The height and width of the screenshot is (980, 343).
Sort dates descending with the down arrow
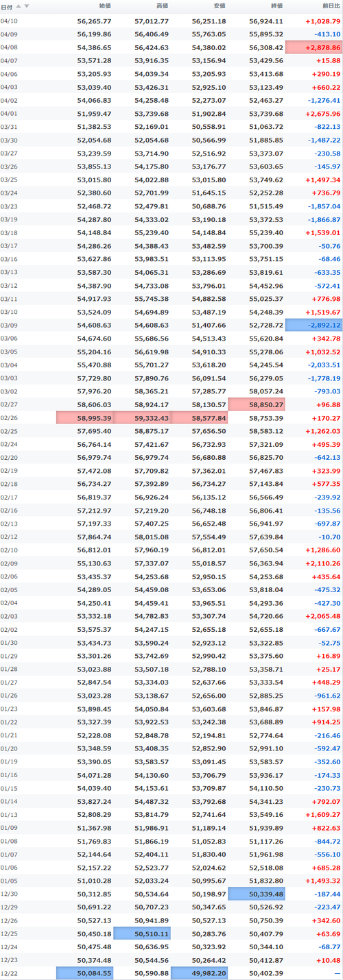[27, 6]
